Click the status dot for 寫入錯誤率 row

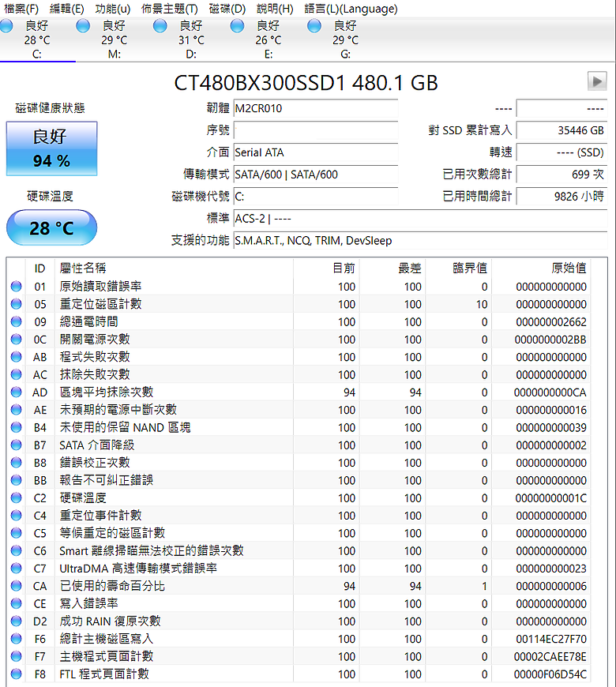tap(17, 604)
